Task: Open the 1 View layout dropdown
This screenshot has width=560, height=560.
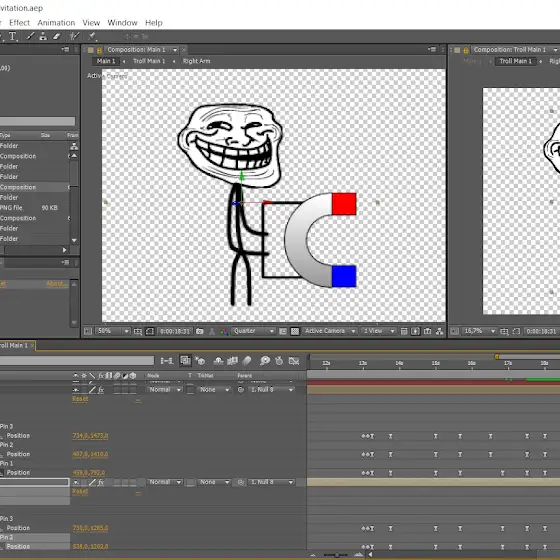Action: [x=379, y=331]
